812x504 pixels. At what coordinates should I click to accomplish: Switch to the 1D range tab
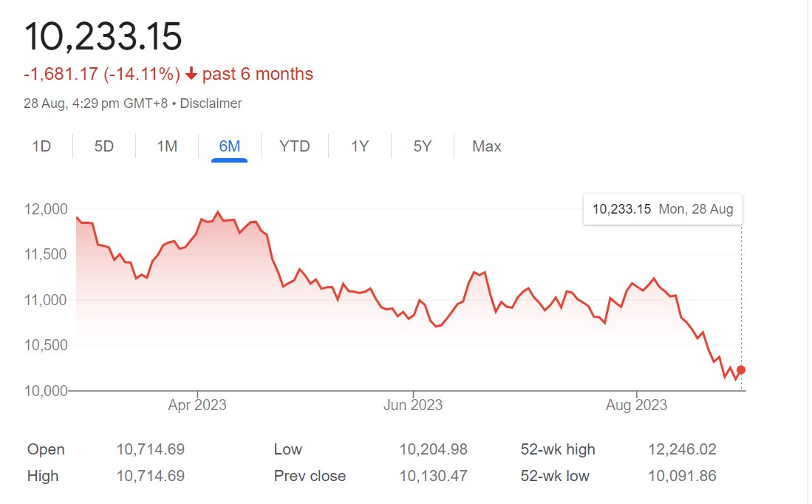41,146
